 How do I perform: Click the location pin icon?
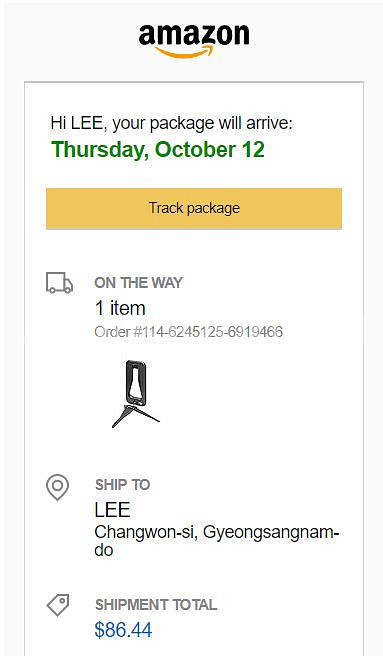[x=57, y=487]
